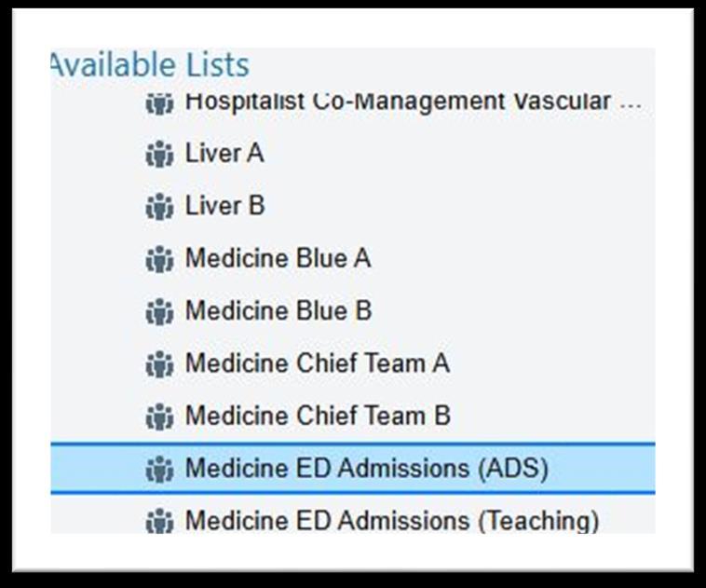Click the Available Lists heading
This screenshot has height=588, width=706.
pyautogui.click(x=149, y=65)
